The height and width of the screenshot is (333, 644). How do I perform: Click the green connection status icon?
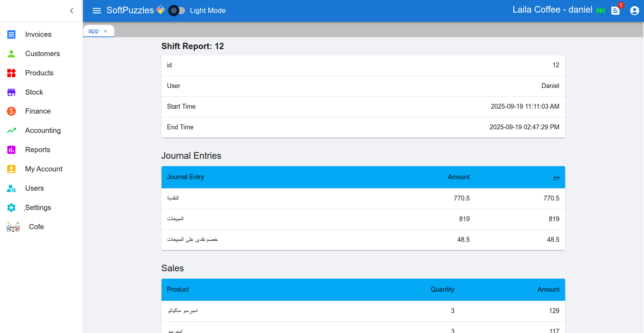tap(600, 11)
